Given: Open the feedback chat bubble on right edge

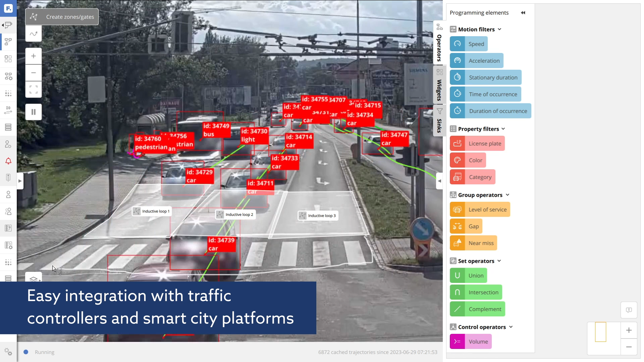Looking at the screenshot, I should tap(629, 310).
